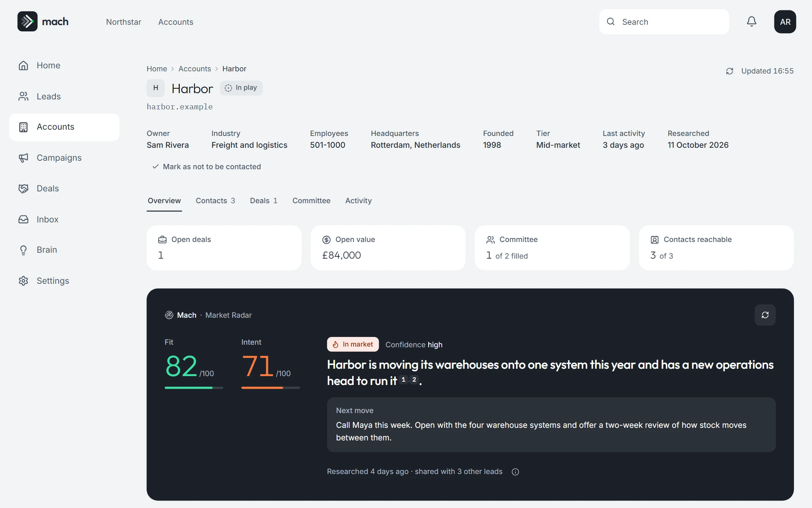Click Accounts breadcrumb link
The image size is (812, 508).
[x=195, y=69]
